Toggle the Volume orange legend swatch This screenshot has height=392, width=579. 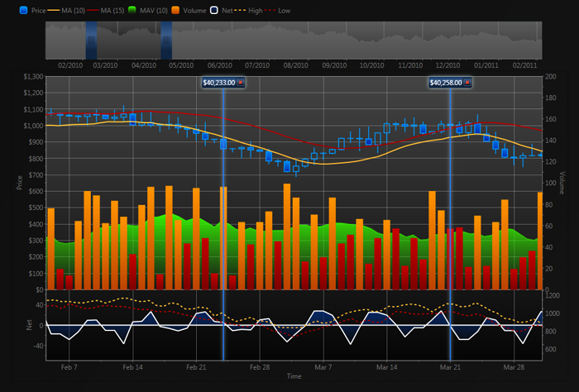[175, 10]
